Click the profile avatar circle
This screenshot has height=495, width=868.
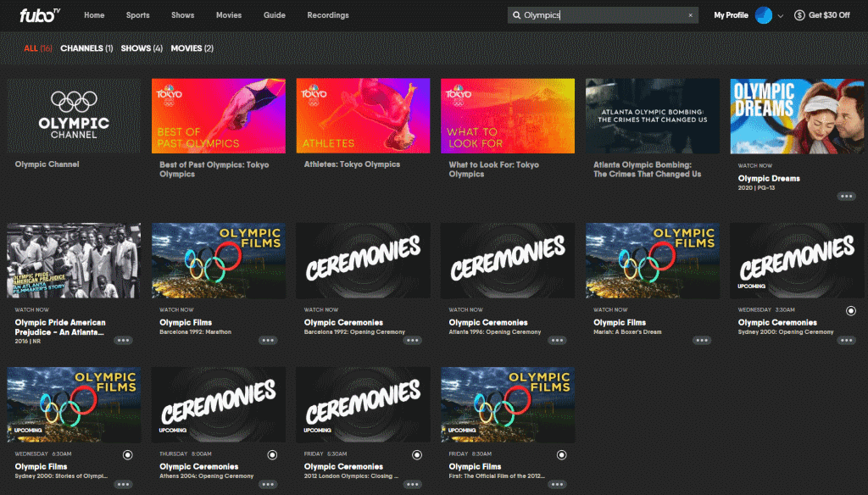pos(764,15)
